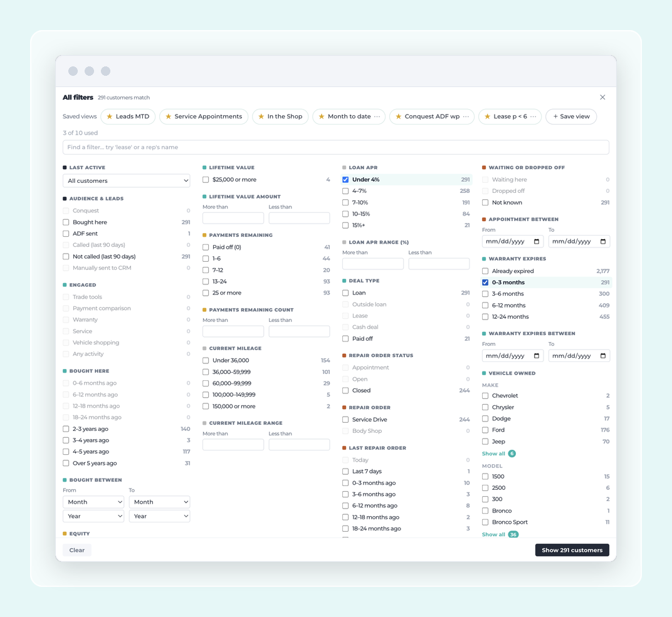The width and height of the screenshot is (672, 617).
Task: Expand Show all 6 vehicle makes
Action: tap(498, 454)
